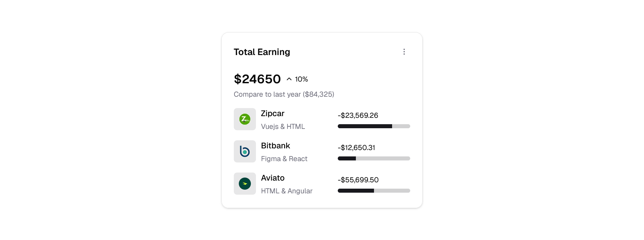Click the 10% growth percentage label
644x240 pixels.
pyautogui.click(x=301, y=79)
